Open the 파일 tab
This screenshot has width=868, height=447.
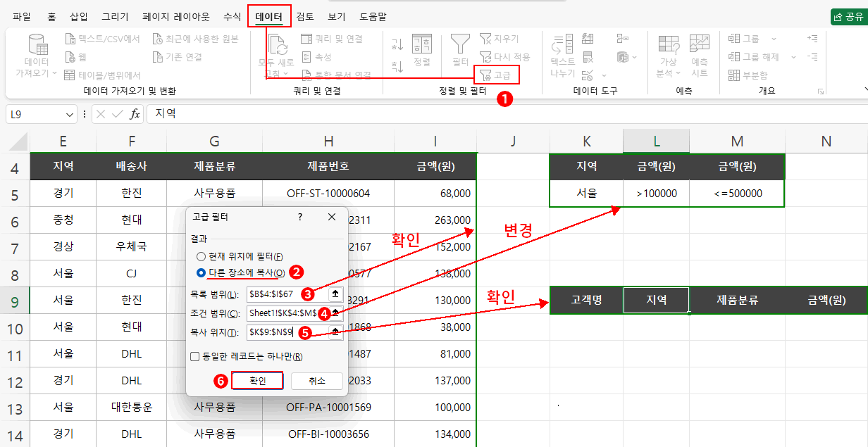22,16
